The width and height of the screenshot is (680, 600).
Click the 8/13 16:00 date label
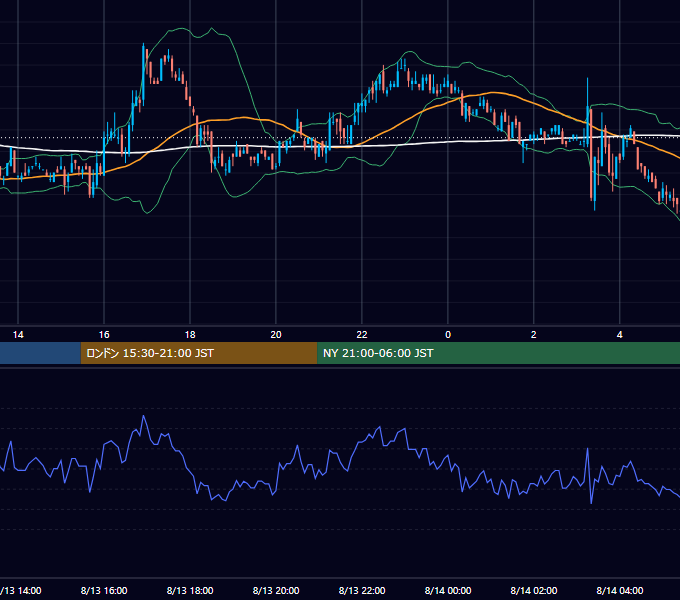click(x=104, y=590)
